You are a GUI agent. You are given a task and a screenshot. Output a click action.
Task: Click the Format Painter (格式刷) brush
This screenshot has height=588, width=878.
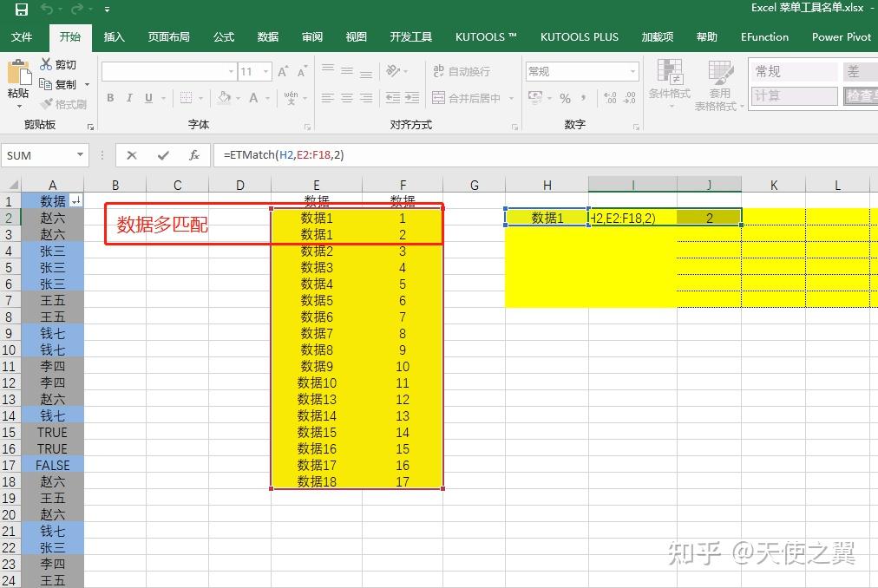(x=47, y=104)
